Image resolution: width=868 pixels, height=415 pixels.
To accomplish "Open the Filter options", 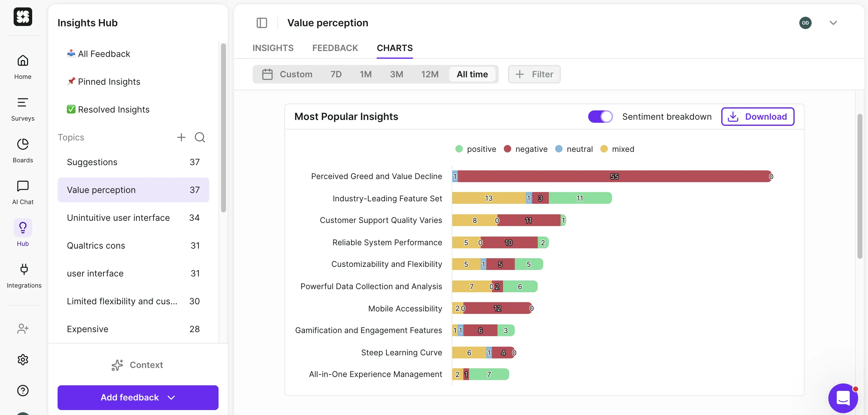I will [x=534, y=74].
